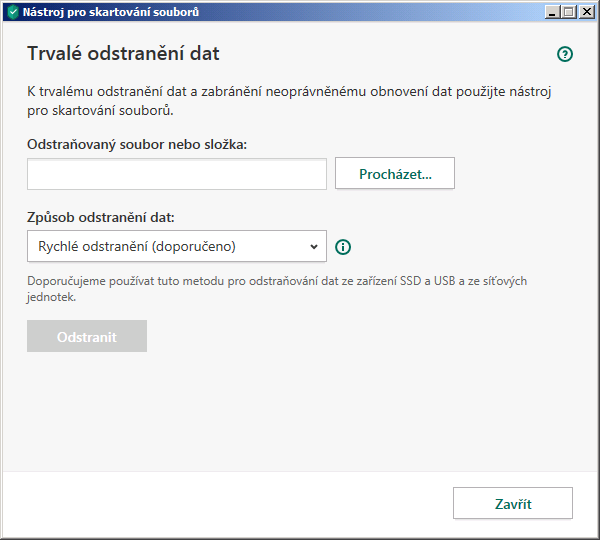Click the heading Trvalé odstranění dat
600x540 pixels.
(123, 53)
